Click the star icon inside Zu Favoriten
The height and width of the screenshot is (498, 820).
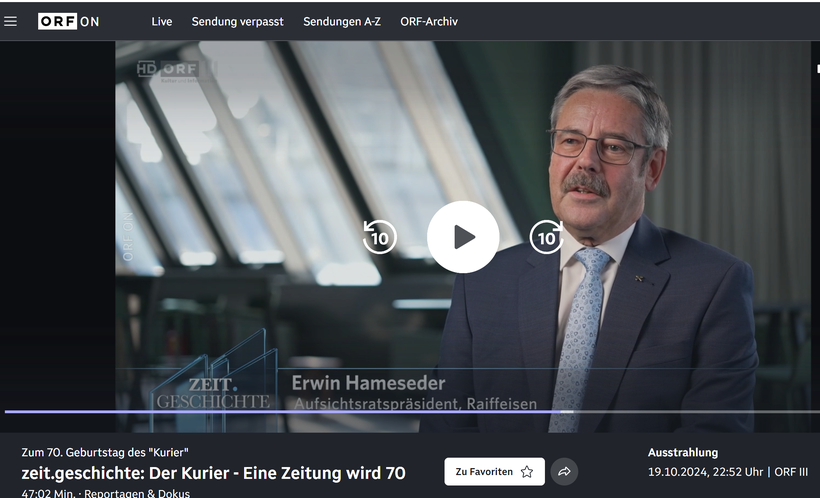pos(527,472)
